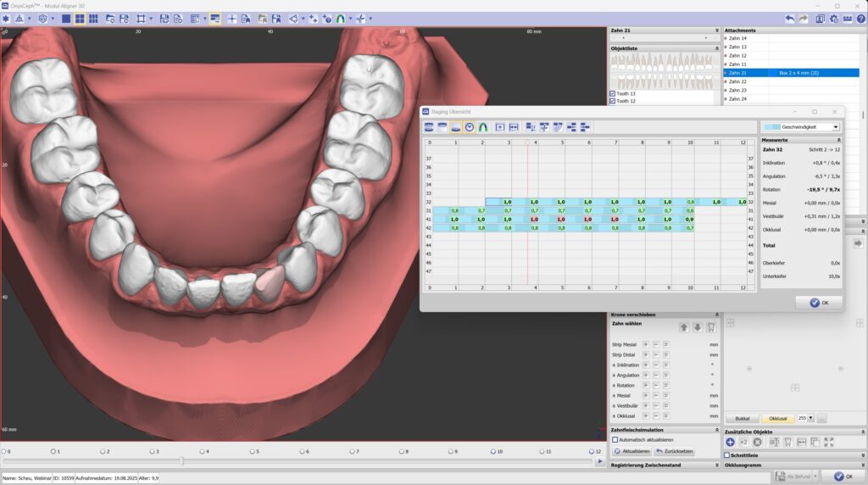
Task: Open the help question mark icon
Action: 860,18
